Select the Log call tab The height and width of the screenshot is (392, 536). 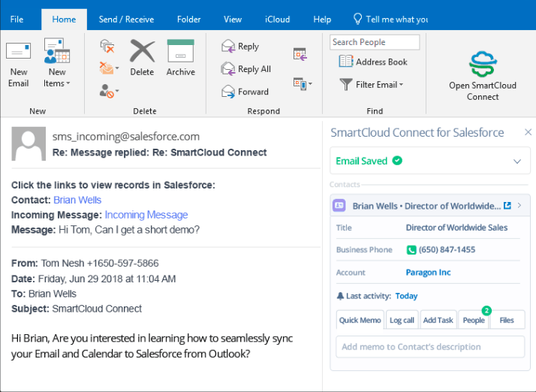(x=402, y=320)
